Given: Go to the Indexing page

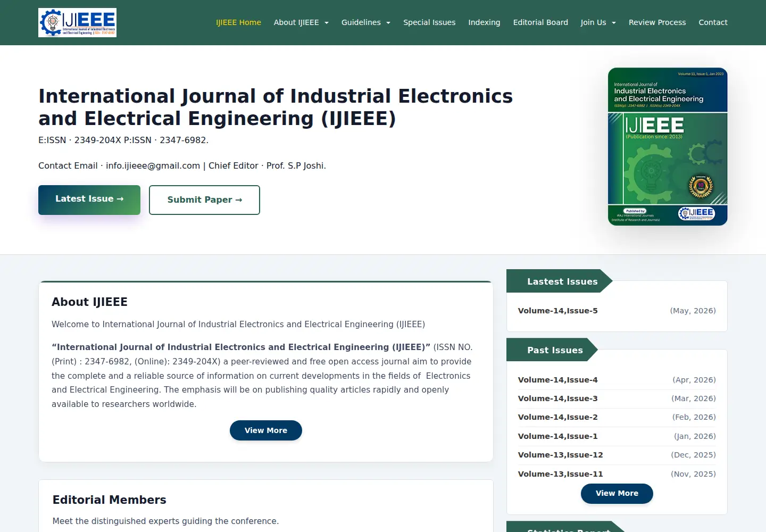Looking at the screenshot, I should (484, 22).
